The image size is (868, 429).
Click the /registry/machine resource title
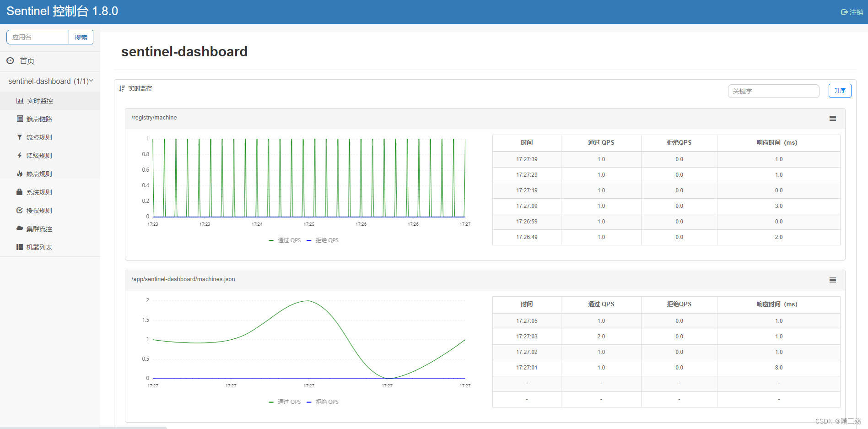[x=154, y=118]
